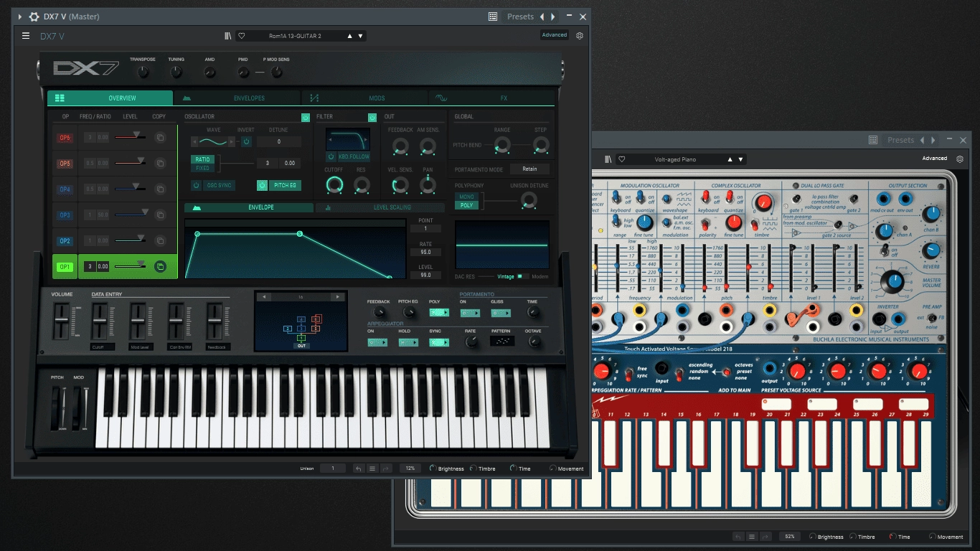Toggle the Arpeggiator HOLD switch
This screenshot has width=980, height=551.
click(408, 342)
